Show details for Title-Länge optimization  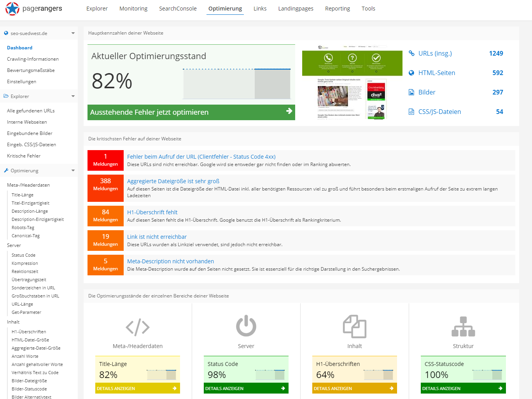click(137, 388)
